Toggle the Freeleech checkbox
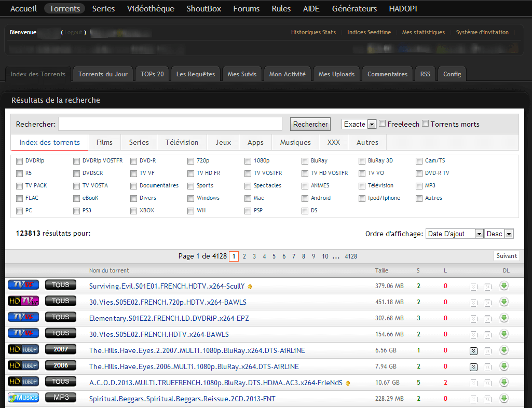Screen dimensions: 532x408 [x=383, y=124]
